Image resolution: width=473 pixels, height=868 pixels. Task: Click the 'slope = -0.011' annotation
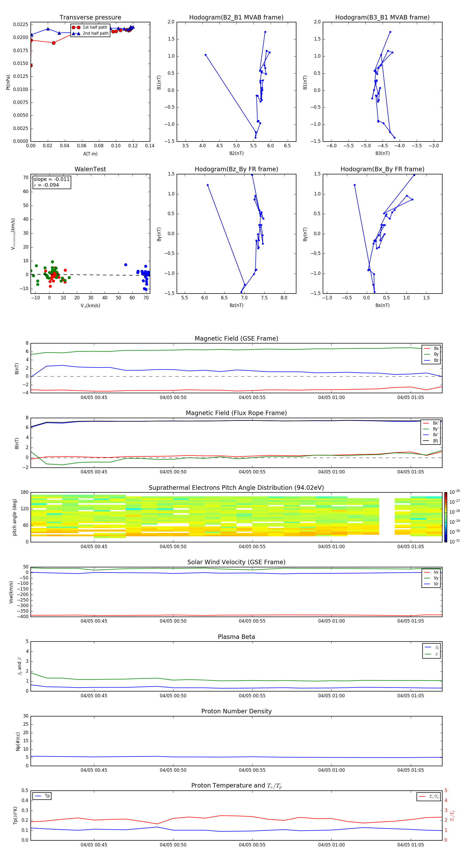click(52, 179)
